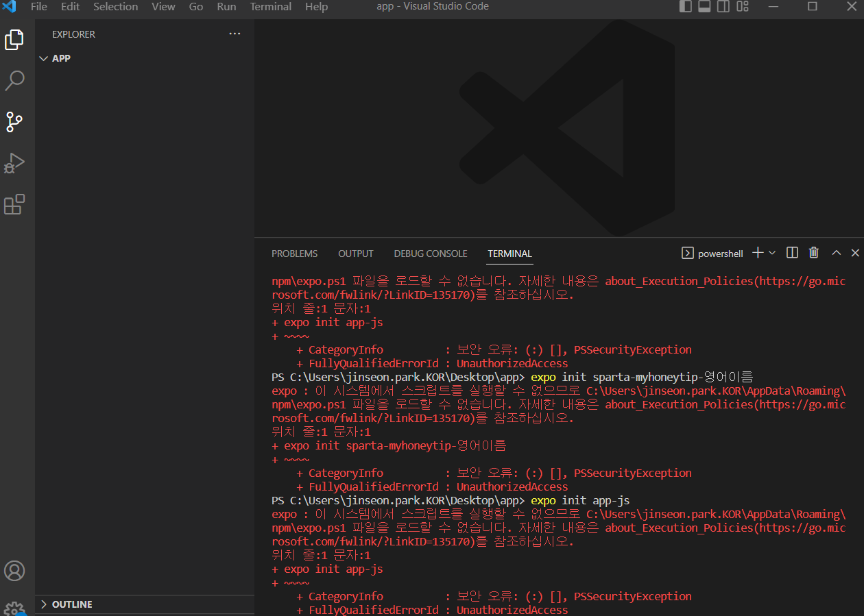This screenshot has width=864, height=616.
Task: Open the launch profile dropdown arrow
Action: pyautogui.click(x=772, y=253)
